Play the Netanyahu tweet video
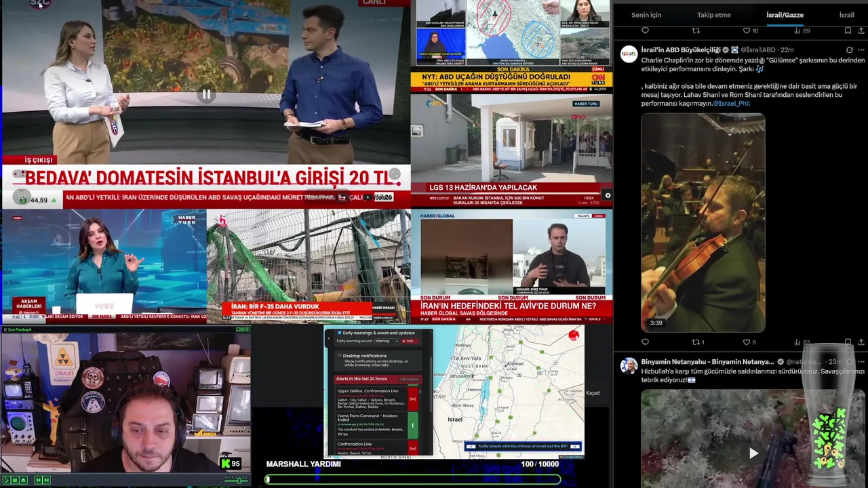 coord(753,453)
